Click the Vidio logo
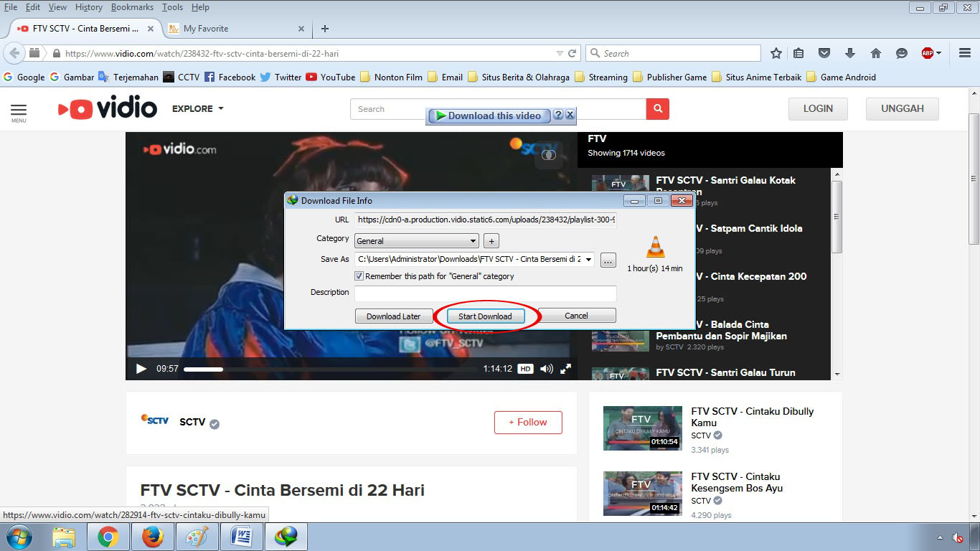Image resolution: width=980 pixels, height=551 pixels. click(108, 108)
